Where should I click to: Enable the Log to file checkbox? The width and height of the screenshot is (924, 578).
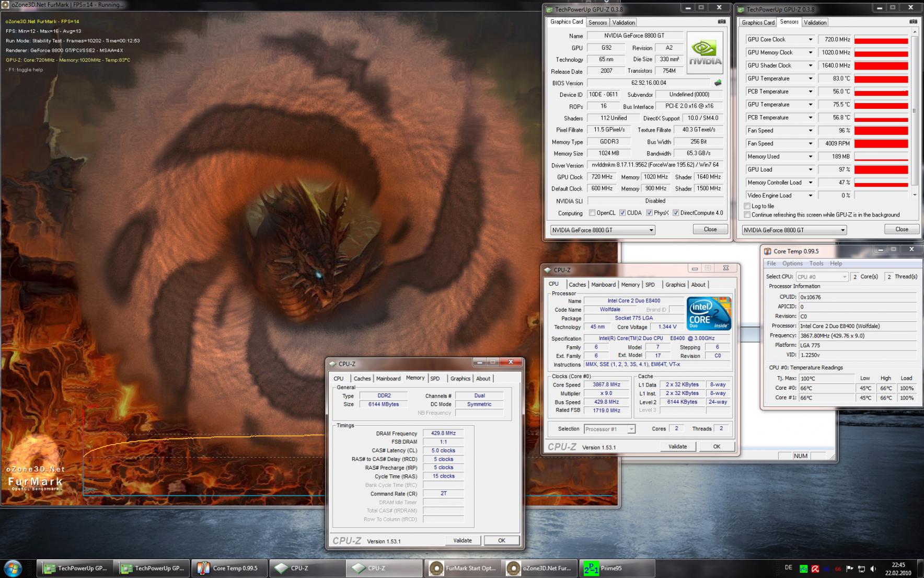(747, 206)
